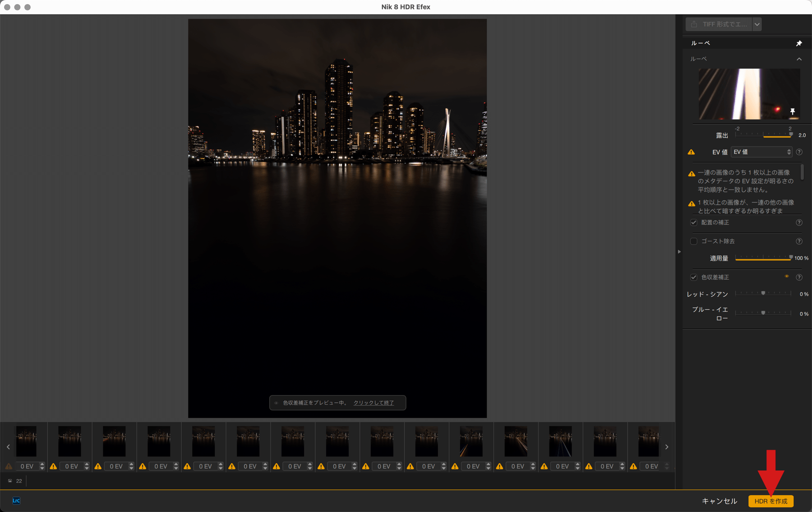
Task: Click the 適用量 value 100 %
Action: click(801, 258)
